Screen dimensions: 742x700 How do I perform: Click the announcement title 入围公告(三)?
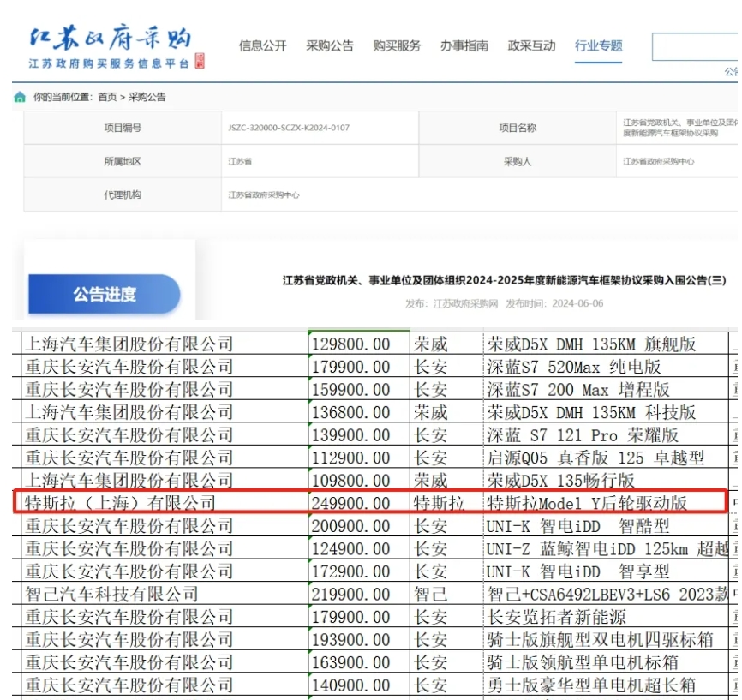click(x=505, y=280)
